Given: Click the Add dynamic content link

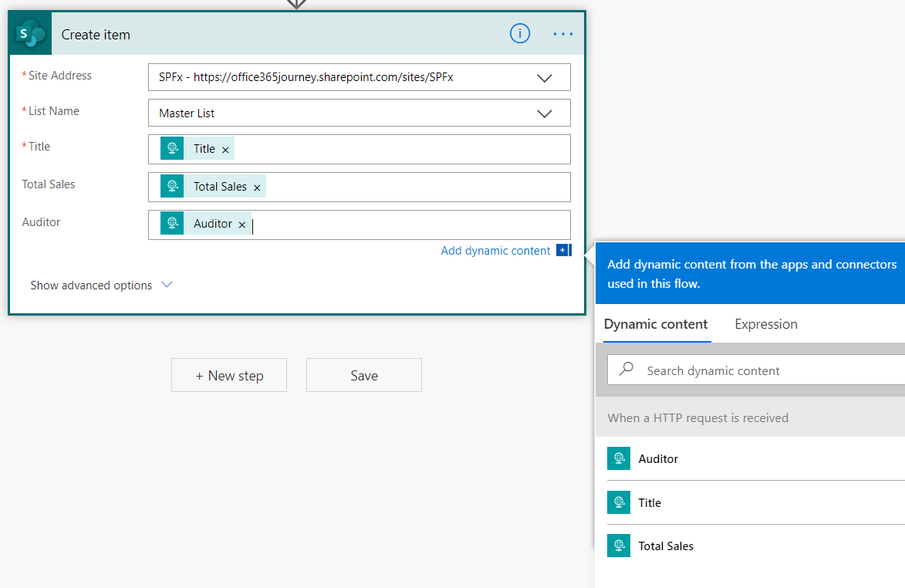Looking at the screenshot, I should [495, 251].
